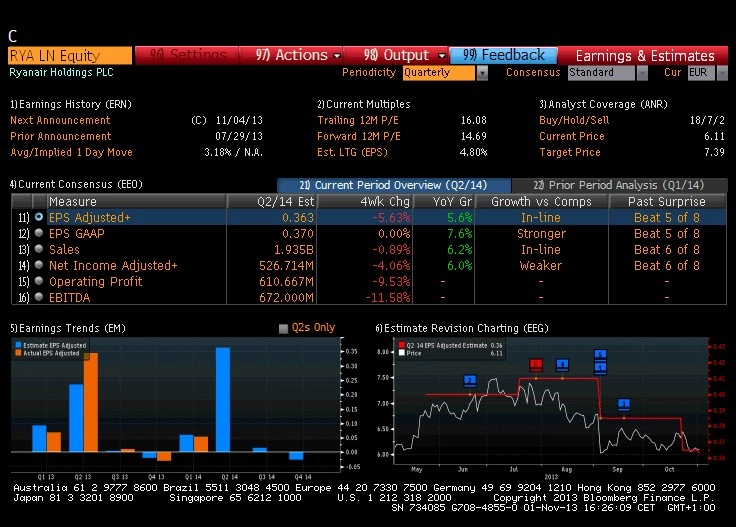The image size is (736, 527).
Task: Click the Trailing 12M P/E value 16.08
Action: point(474,120)
